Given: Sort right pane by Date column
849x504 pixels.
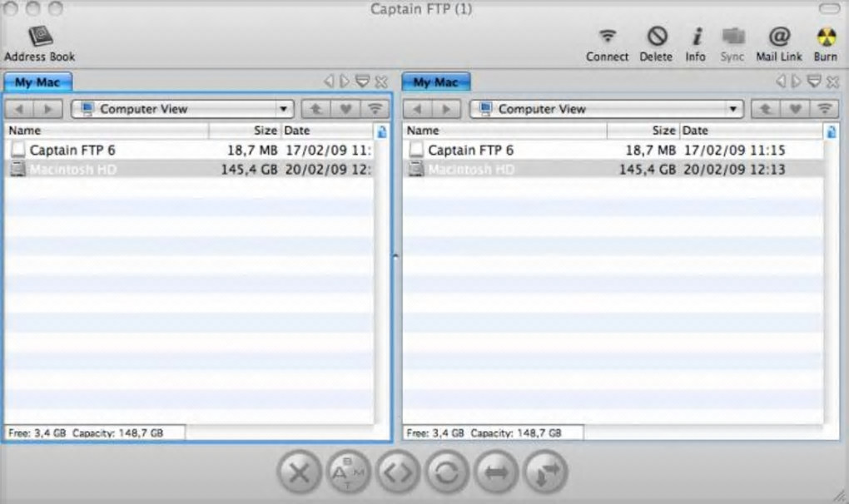Looking at the screenshot, I should pos(751,131).
